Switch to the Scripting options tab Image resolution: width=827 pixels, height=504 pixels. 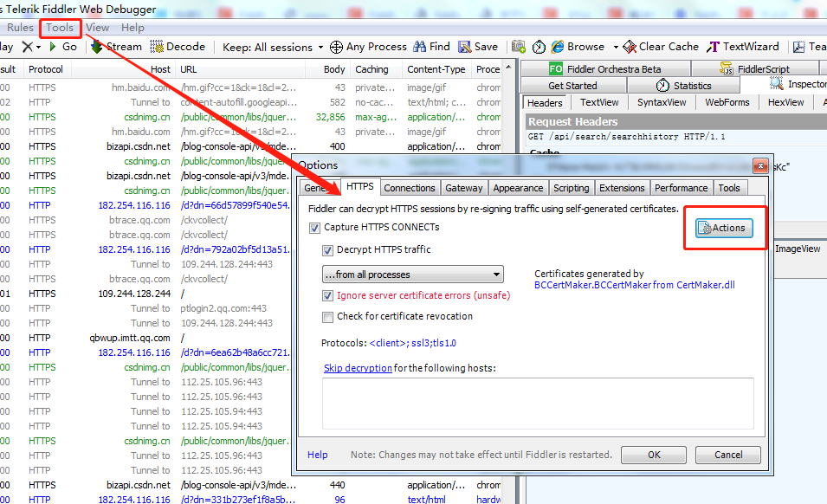click(x=572, y=188)
